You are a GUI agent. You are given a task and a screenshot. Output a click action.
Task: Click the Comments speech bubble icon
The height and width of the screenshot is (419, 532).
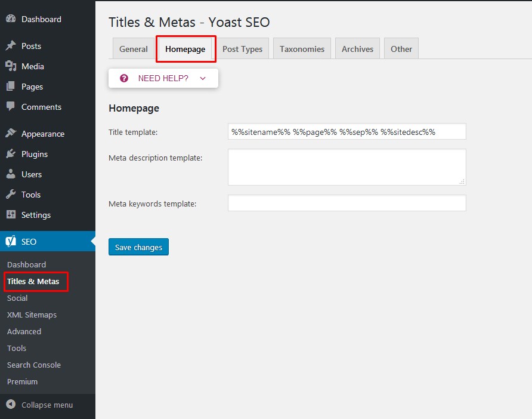tap(11, 106)
